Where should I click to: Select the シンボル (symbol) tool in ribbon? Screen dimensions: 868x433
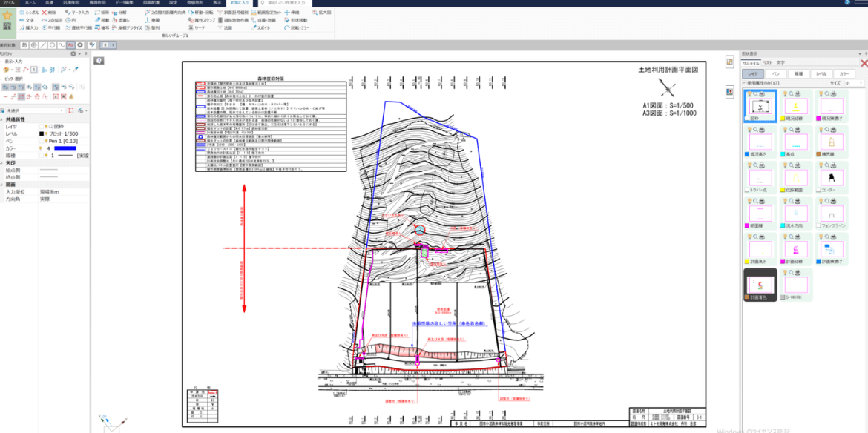point(30,13)
